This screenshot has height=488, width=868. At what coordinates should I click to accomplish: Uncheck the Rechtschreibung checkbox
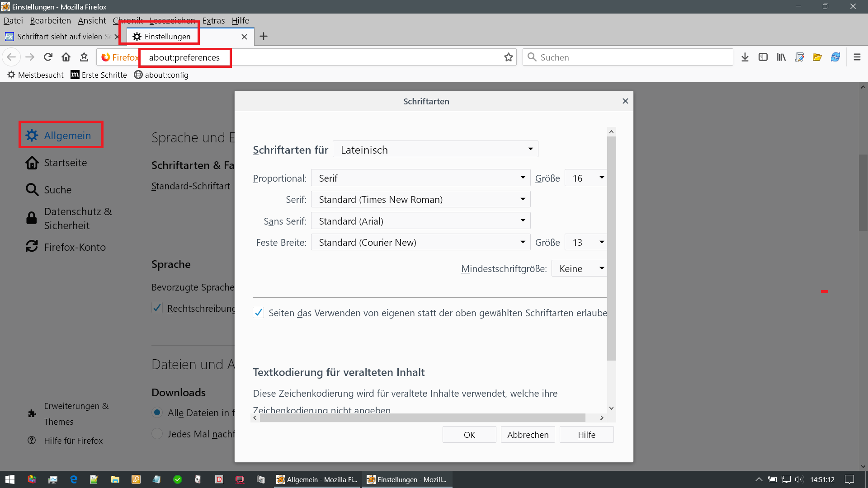pyautogui.click(x=157, y=308)
